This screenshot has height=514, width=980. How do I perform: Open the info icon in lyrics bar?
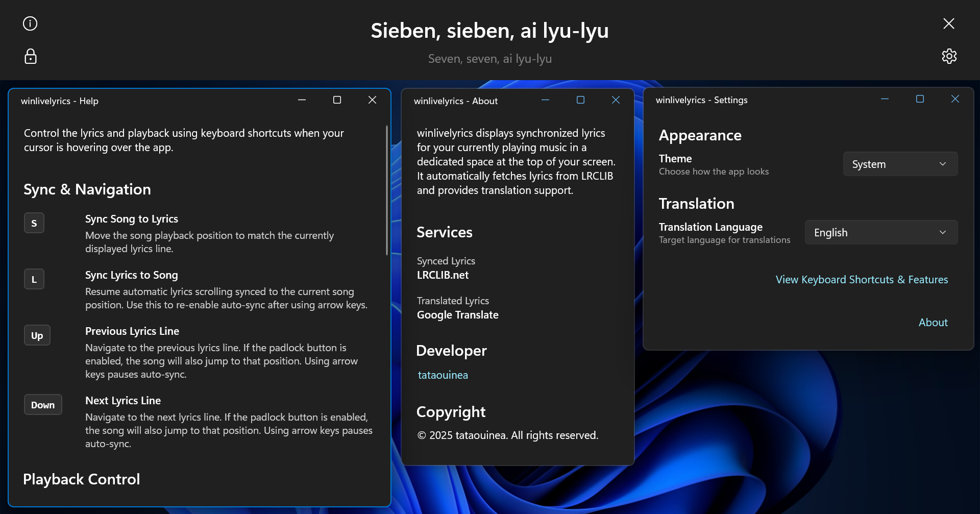[30, 23]
